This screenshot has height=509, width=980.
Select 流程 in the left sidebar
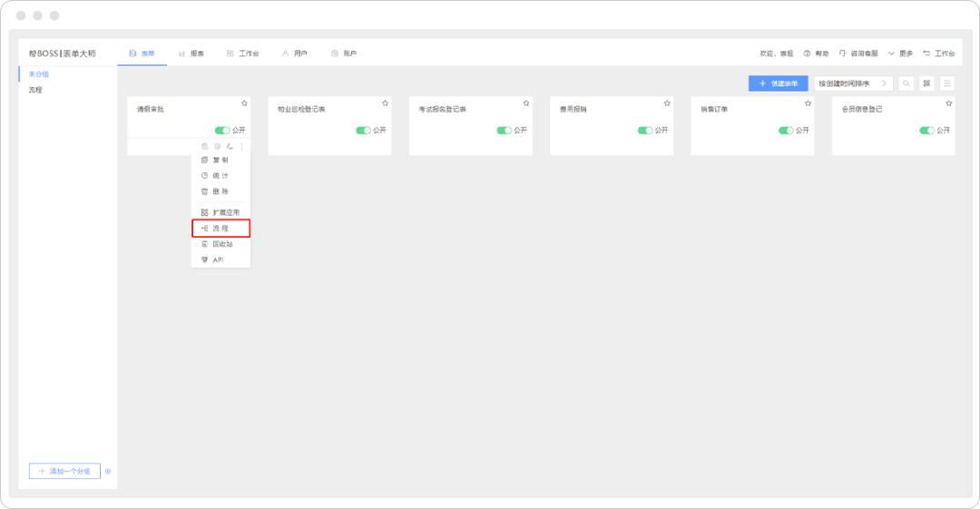coord(35,90)
